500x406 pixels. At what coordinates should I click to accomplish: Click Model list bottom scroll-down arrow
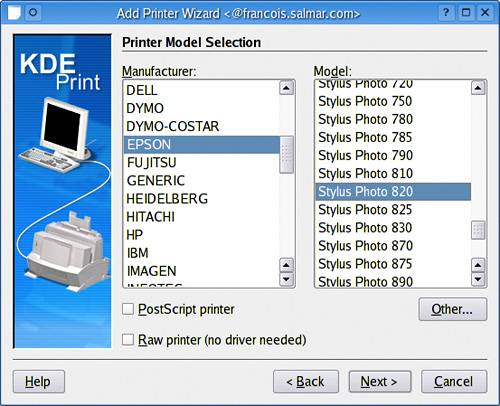[478, 279]
